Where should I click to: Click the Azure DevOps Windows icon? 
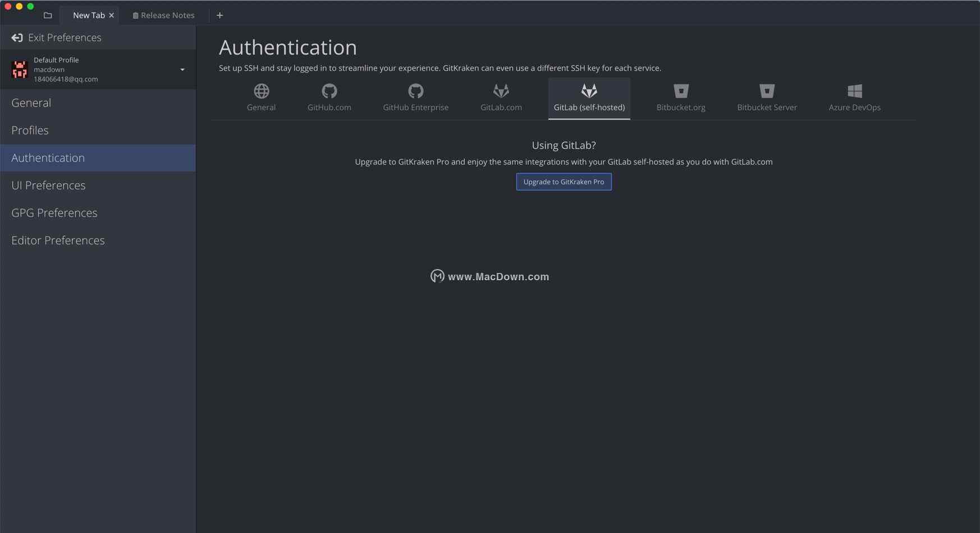[855, 91]
